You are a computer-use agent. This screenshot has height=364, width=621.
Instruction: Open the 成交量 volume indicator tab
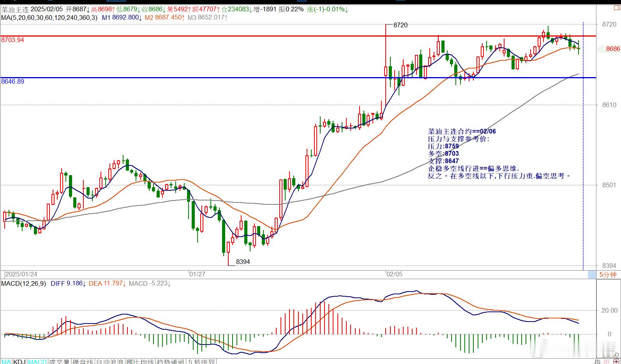pos(59,361)
